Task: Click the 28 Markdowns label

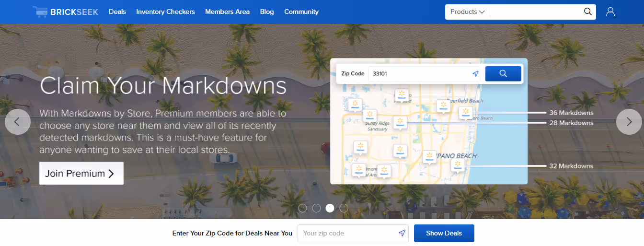Action: [571, 123]
